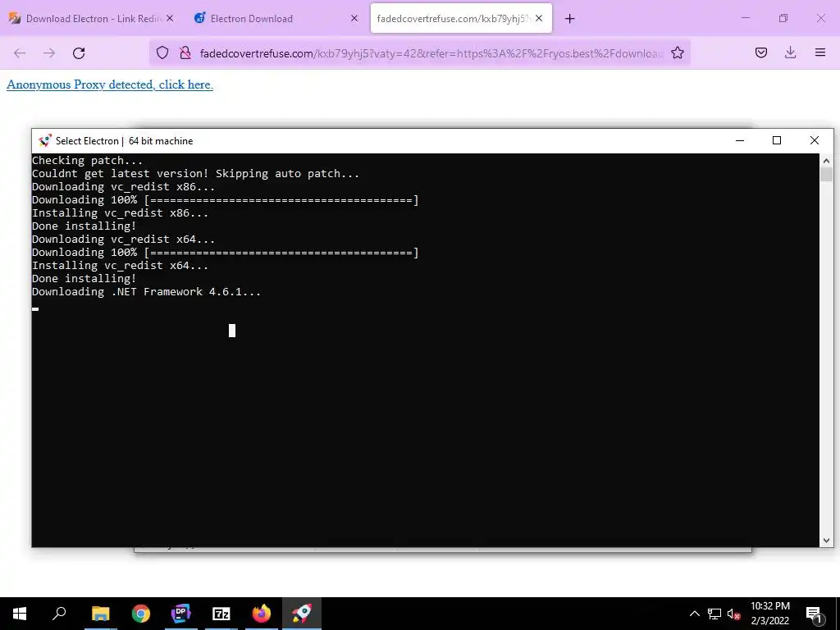The image size is (840, 630).
Task: Switch to Firefox in the taskbar
Action: (x=262, y=614)
